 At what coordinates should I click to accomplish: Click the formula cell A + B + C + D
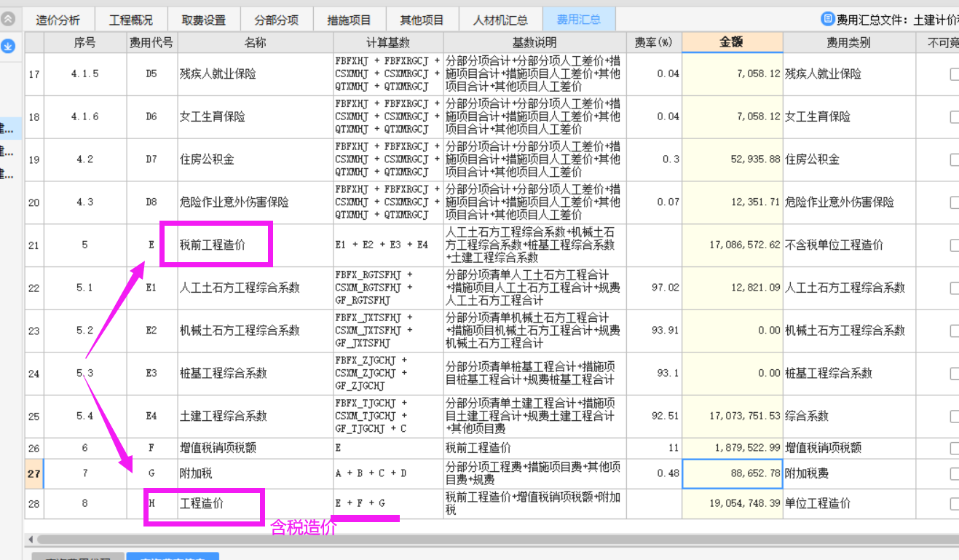[388, 473]
